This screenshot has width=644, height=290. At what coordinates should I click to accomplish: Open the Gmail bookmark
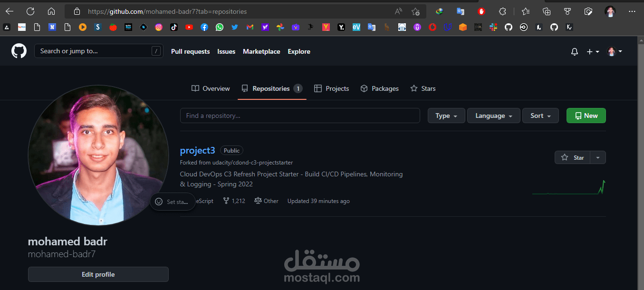click(250, 28)
